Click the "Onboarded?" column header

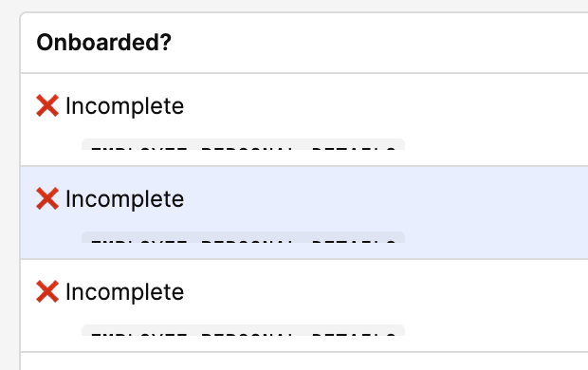pos(103,43)
